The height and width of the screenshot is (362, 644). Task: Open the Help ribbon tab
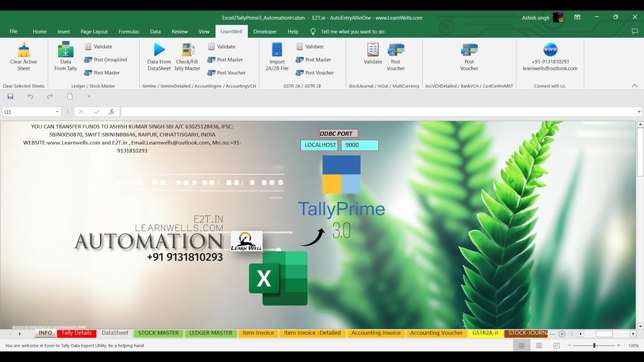(x=293, y=31)
